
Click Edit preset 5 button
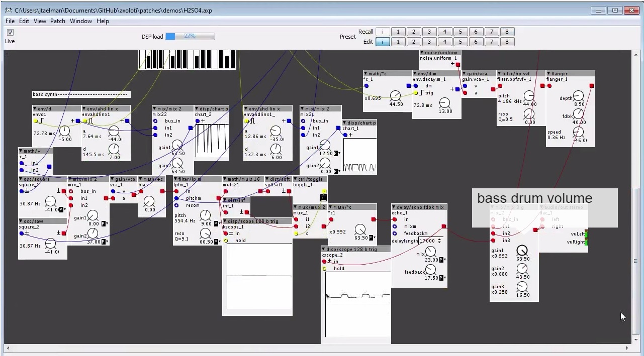(x=461, y=42)
